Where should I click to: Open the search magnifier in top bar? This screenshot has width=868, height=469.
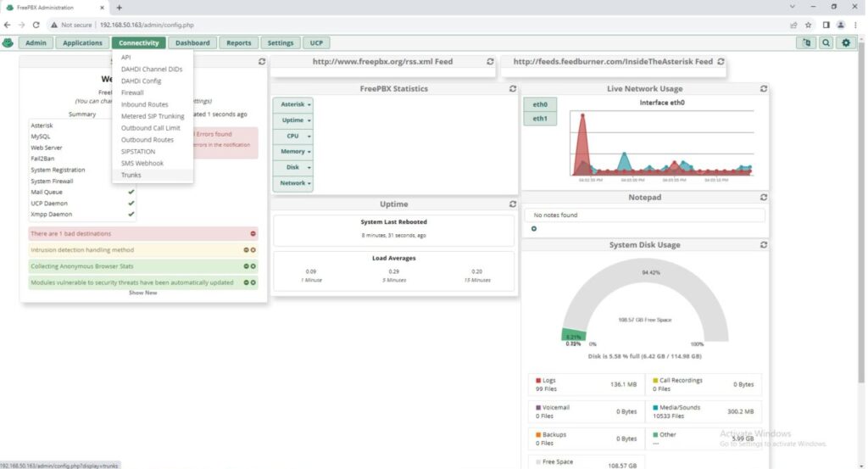click(x=826, y=42)
